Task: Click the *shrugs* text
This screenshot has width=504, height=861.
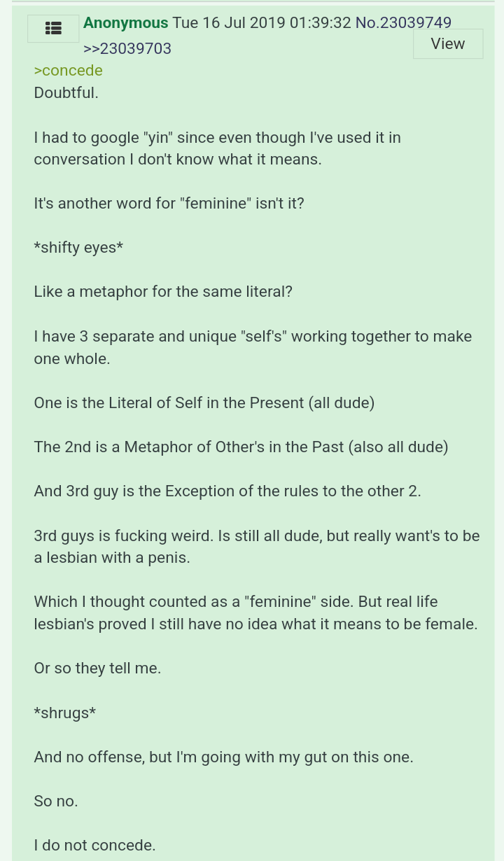Action: point(65,713)
